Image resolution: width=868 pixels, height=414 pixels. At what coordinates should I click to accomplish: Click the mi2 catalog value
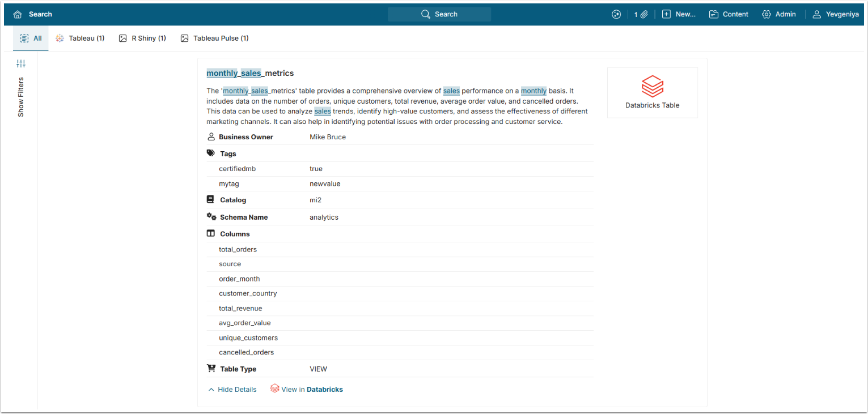click(316, 200)
